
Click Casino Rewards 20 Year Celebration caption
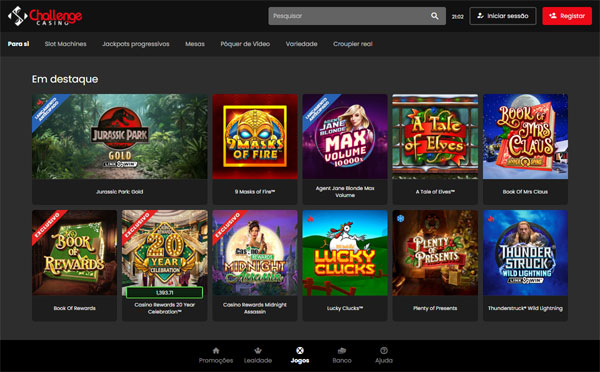[165, 308]
